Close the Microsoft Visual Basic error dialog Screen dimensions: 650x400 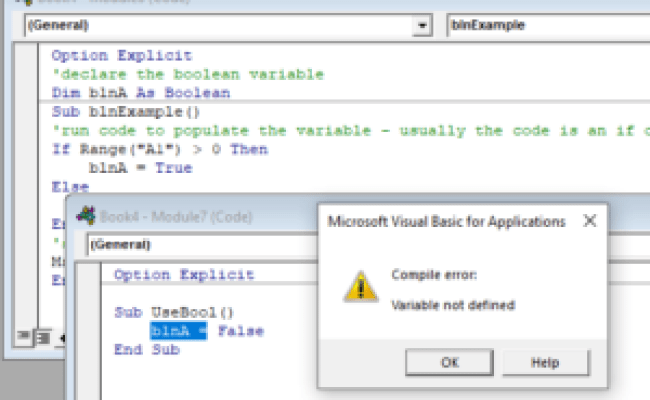pyautogui.click(x=589, y=221)
